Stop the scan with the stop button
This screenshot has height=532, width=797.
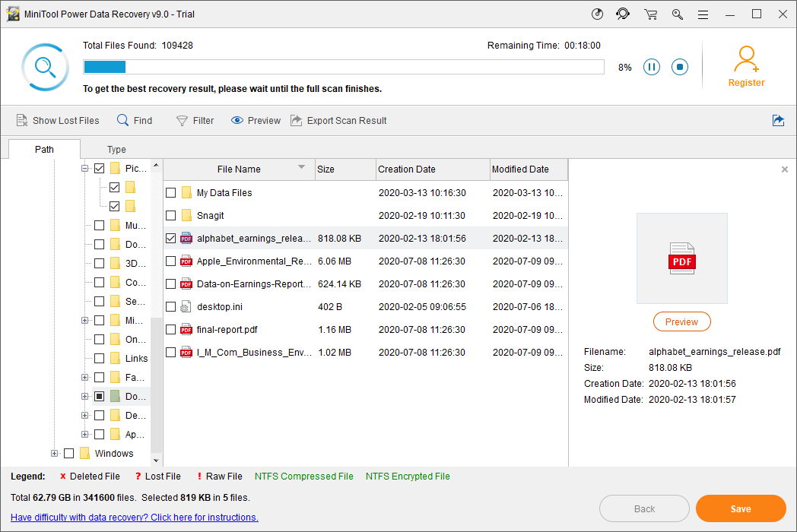[x=680, y=67]
